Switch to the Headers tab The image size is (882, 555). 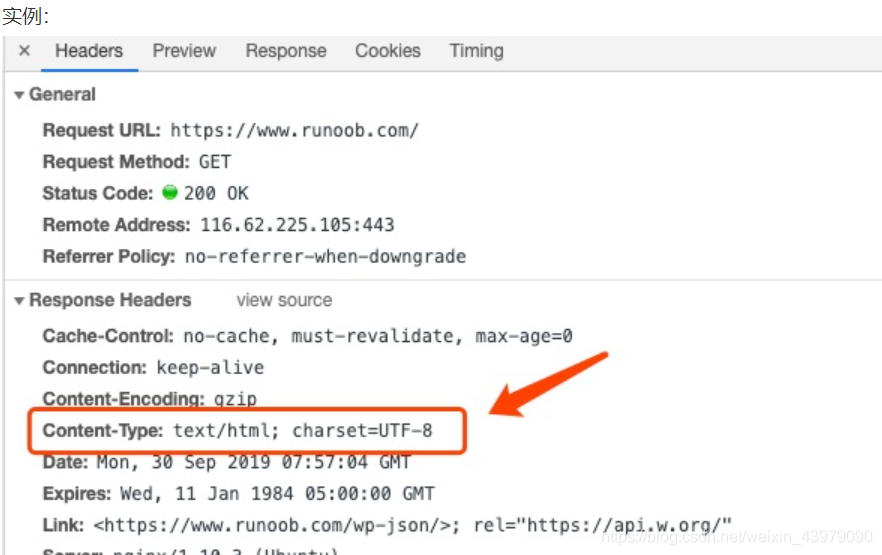coord(89,51)
